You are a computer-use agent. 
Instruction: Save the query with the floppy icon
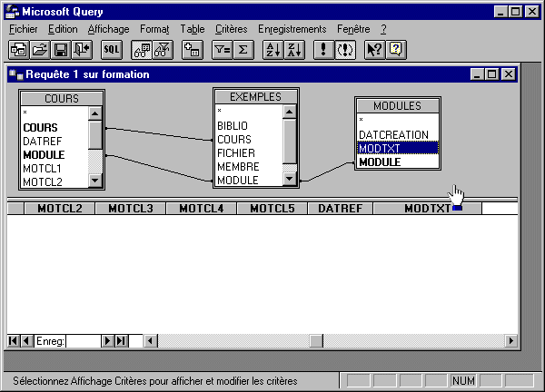pos(61,50)
